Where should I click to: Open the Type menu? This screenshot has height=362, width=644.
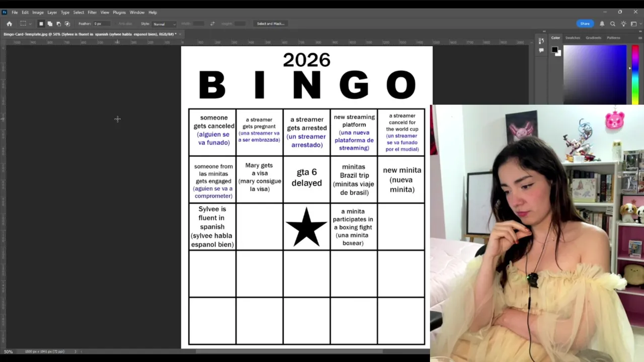(x=65, y=12)
